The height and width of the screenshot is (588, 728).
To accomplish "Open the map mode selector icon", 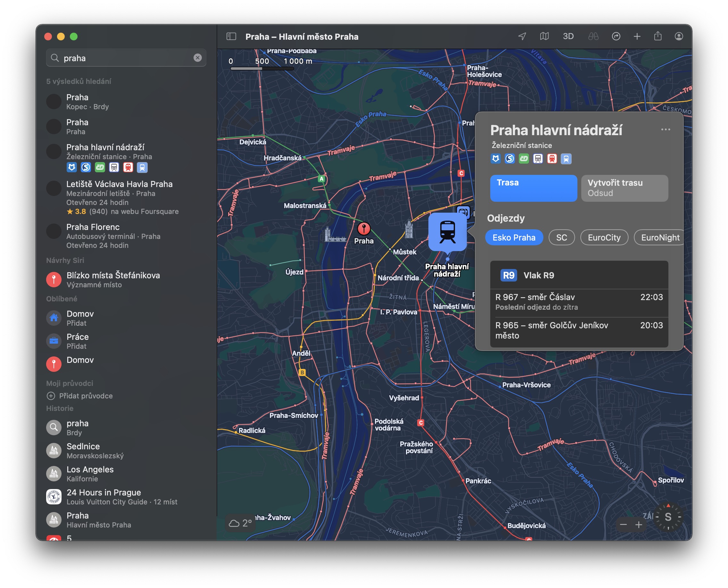I will coord(544,37).
